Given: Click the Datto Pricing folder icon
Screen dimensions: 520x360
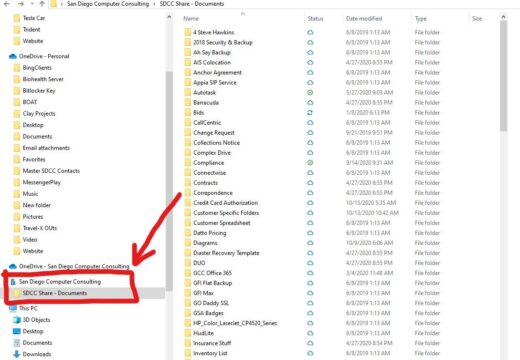Looking at the screenshot, I should click(188, 233).
